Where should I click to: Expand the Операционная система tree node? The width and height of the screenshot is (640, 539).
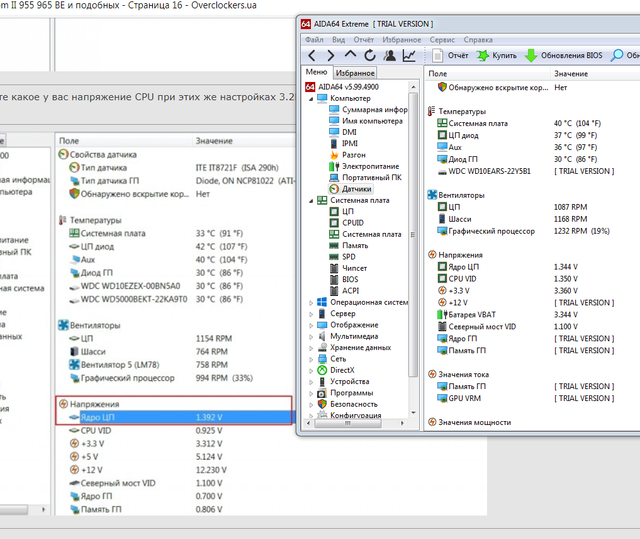(x=311, y=303)
